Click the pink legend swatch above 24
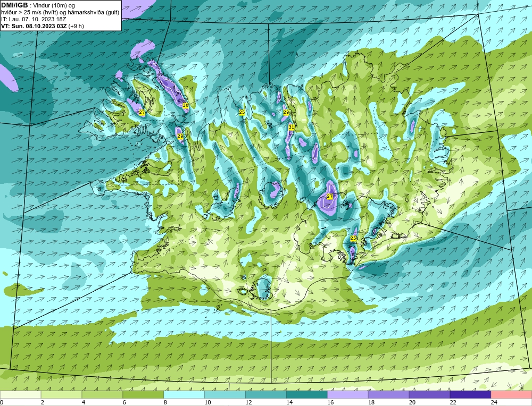 pyautogui.click(x=511, y=395)
